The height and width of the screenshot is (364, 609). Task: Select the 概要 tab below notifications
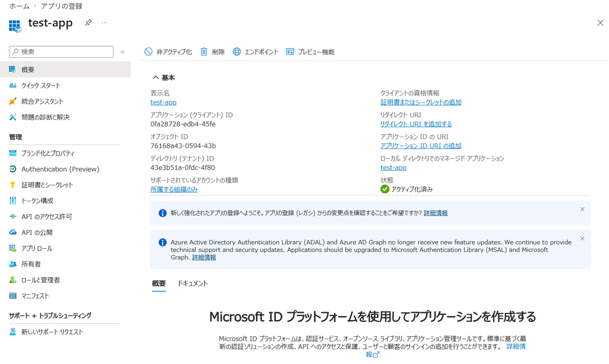coord(159,283)
